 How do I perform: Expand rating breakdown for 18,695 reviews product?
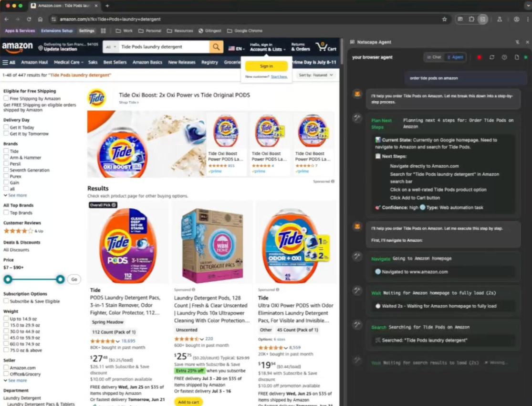[x=118, y=341]
